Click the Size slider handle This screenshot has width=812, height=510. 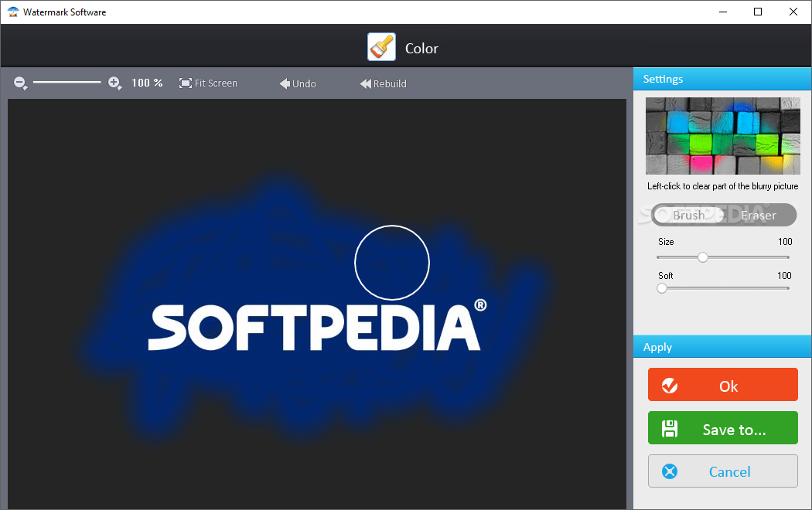703,257
